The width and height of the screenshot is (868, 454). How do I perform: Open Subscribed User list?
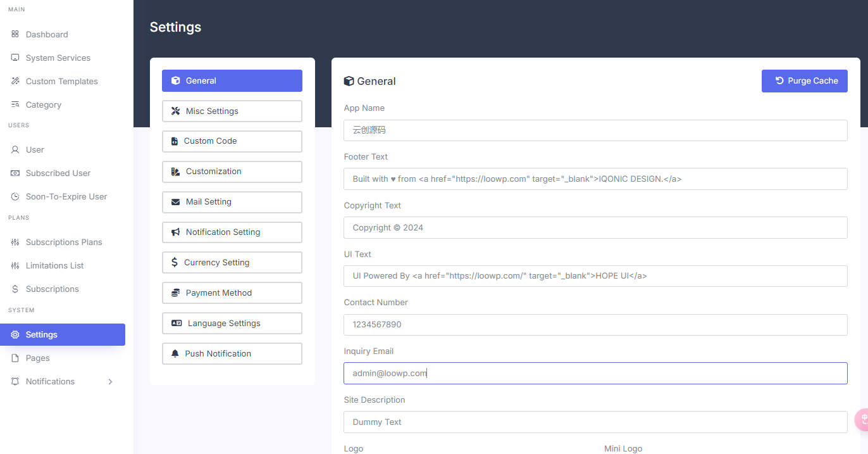click(63, 173)
